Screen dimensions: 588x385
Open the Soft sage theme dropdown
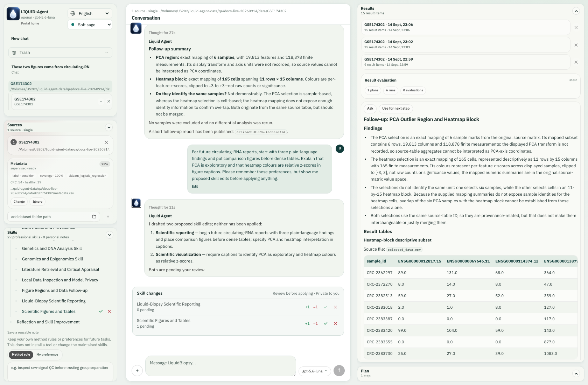[90, 24]
